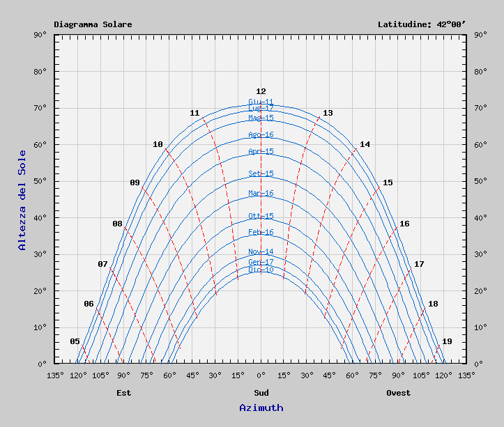This screenshot has height=427, width=504.
Task: Click the Dic-10 curve label
Action: pos(261,270)
